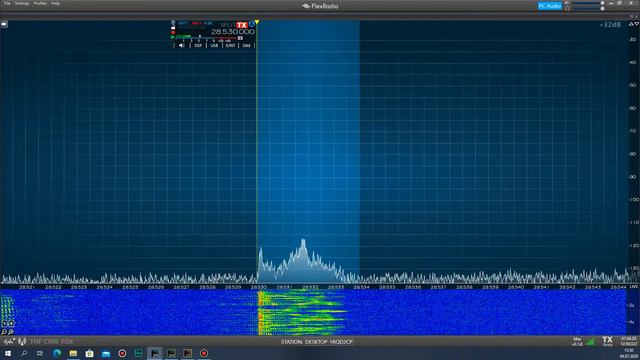This screenshot has width=640, height=360.
Task: Click the LIVE waterfall label
Action: pyautogui.click(x=633, y=287)
